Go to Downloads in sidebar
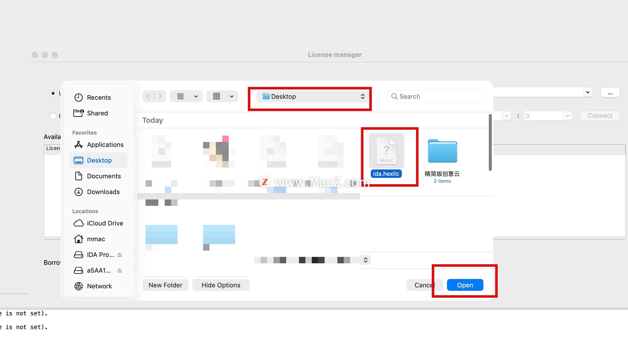This screenshot has height=364, width=628. click(103, 192)
